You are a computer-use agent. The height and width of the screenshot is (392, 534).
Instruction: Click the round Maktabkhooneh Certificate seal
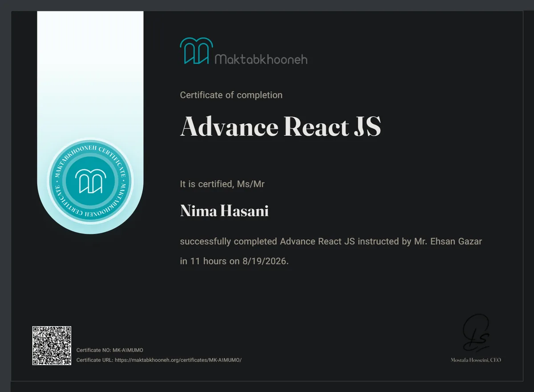pyautogui.click(x=90, y=182)
